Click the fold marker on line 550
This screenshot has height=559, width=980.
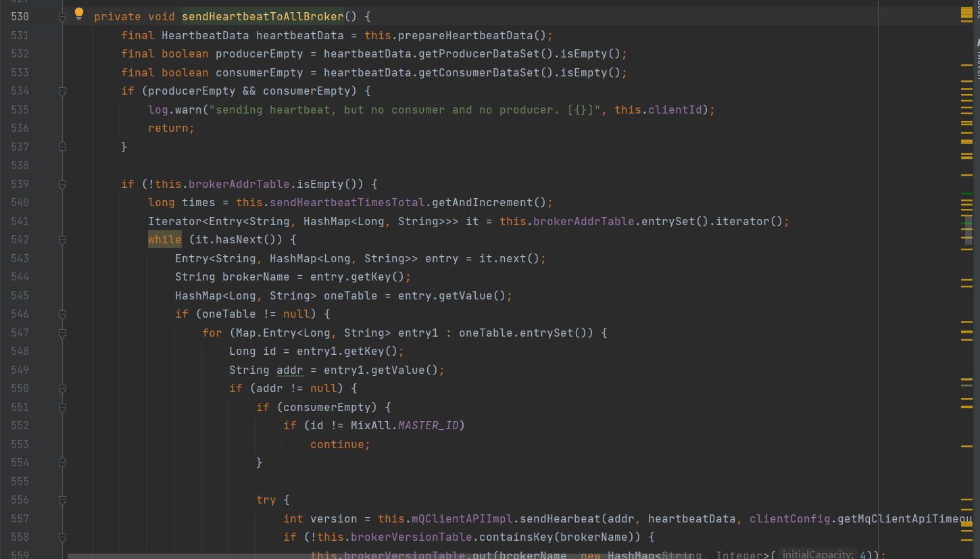(x=62, y=389)
